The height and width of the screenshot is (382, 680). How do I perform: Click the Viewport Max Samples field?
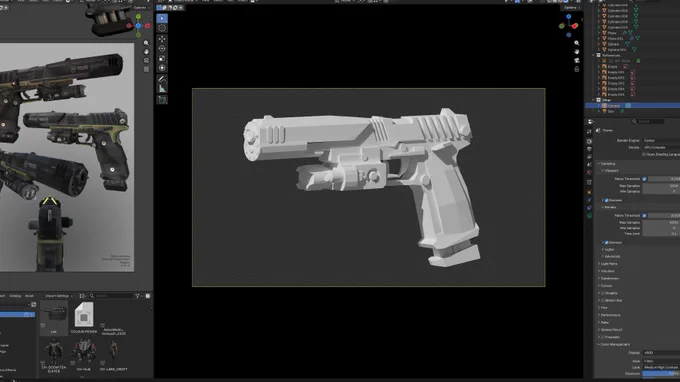(x=661, y=186)
